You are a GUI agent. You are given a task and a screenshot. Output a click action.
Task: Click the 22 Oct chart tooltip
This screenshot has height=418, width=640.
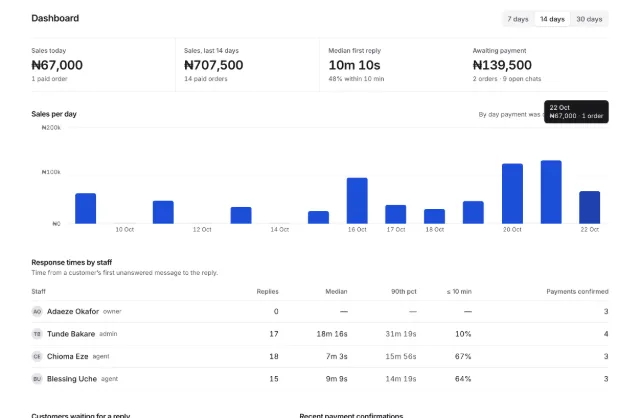(576, 111)
